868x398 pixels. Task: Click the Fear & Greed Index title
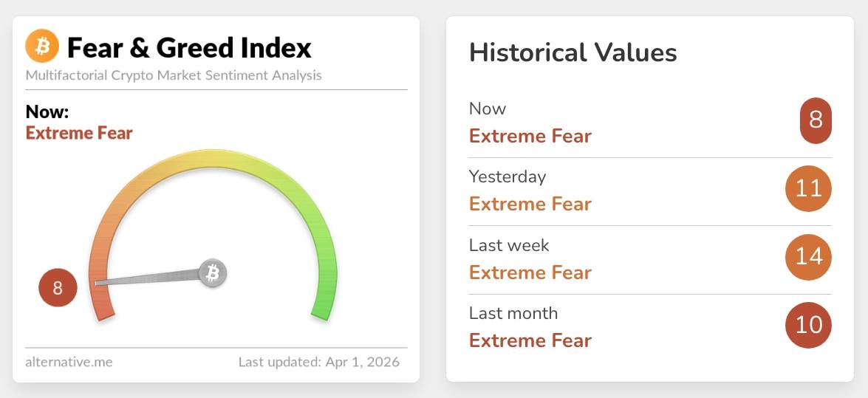189,48
